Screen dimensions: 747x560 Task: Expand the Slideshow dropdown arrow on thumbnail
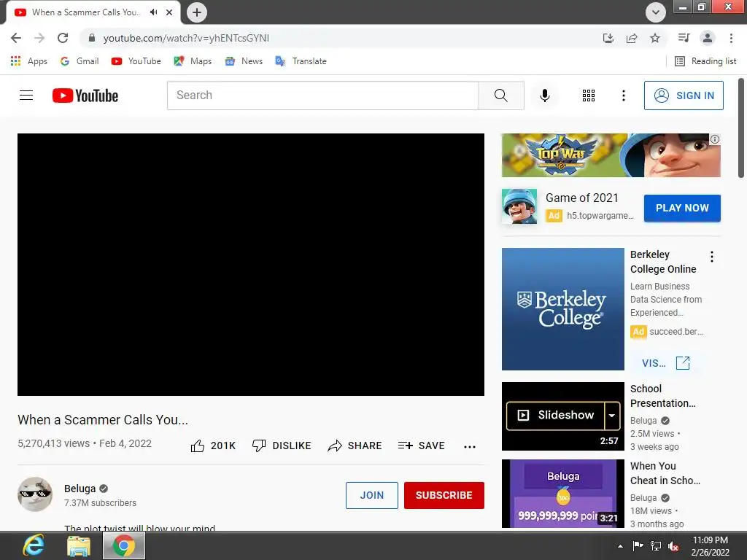(x=612, y=415)
